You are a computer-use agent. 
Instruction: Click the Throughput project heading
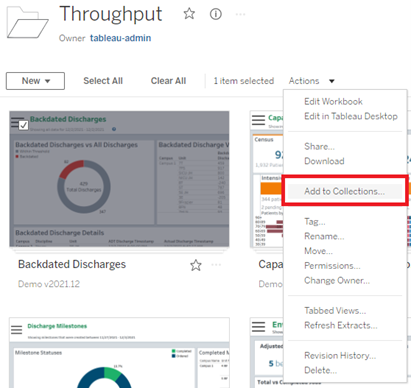point(111,14)
